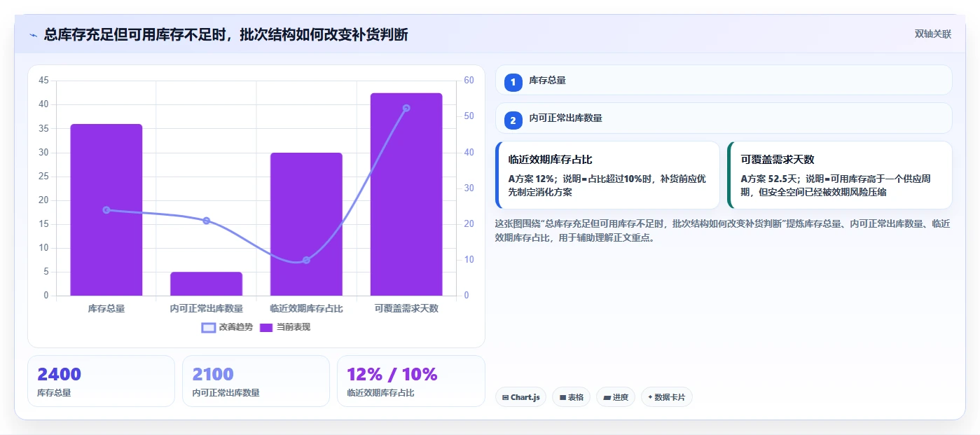Click the lightning icon beside the title
The image size is (980, 435).
pos(33,35)
